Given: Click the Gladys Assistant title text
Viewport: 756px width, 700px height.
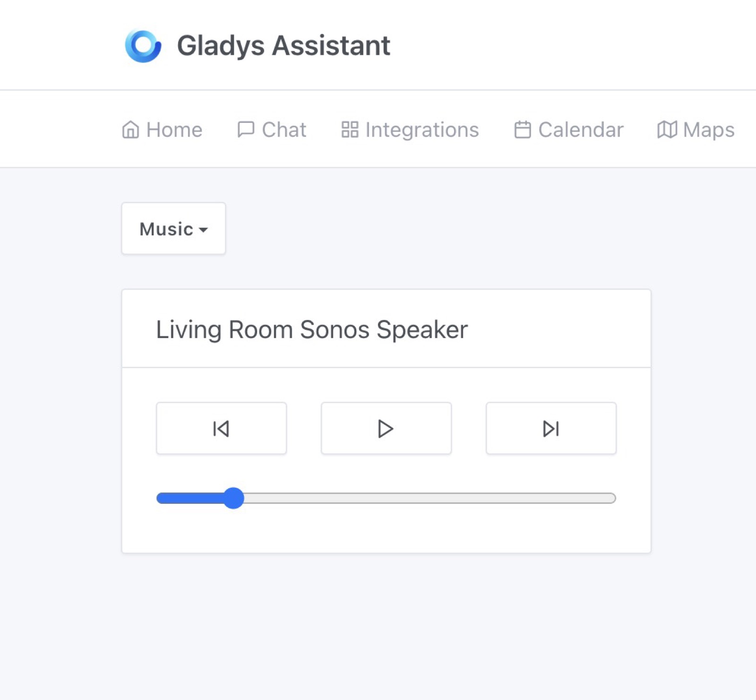Looking at the screenshot, I should point(283,45).
